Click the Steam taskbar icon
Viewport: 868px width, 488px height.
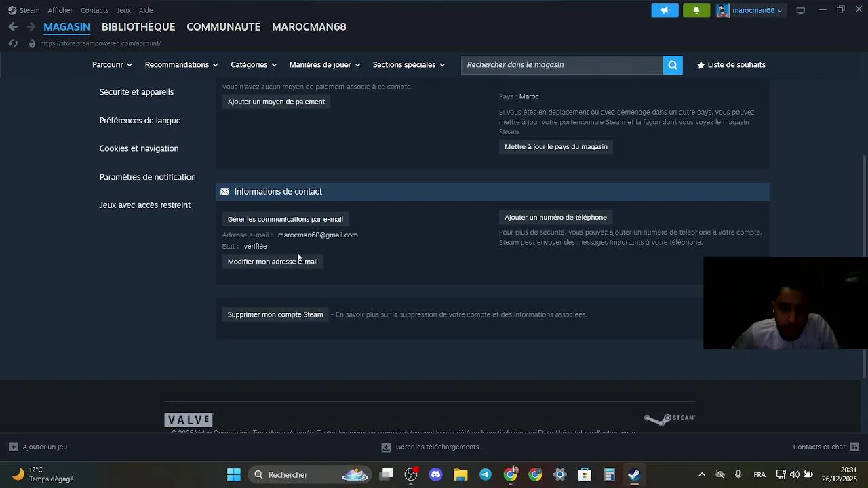634,474
